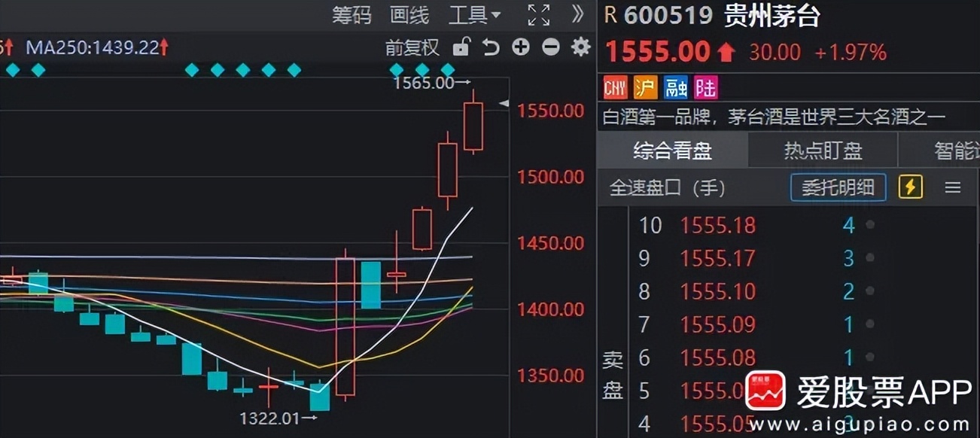Open the hamburger menu in order book

tap(953, 187)
